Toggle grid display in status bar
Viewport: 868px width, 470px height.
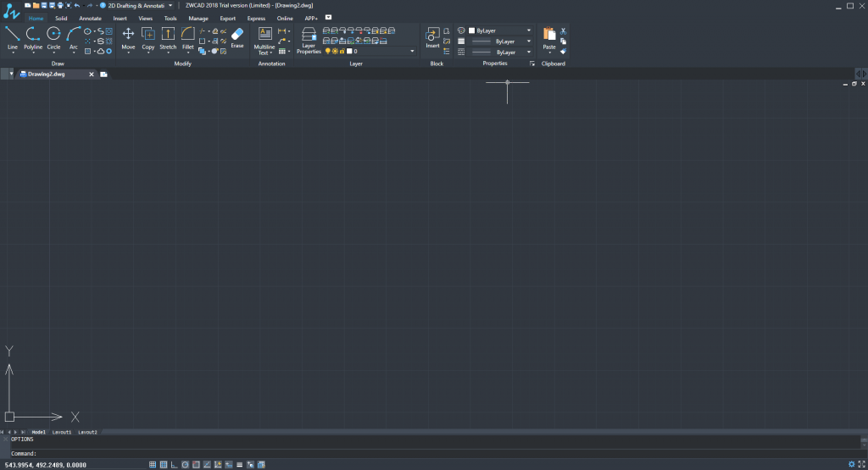164,464
